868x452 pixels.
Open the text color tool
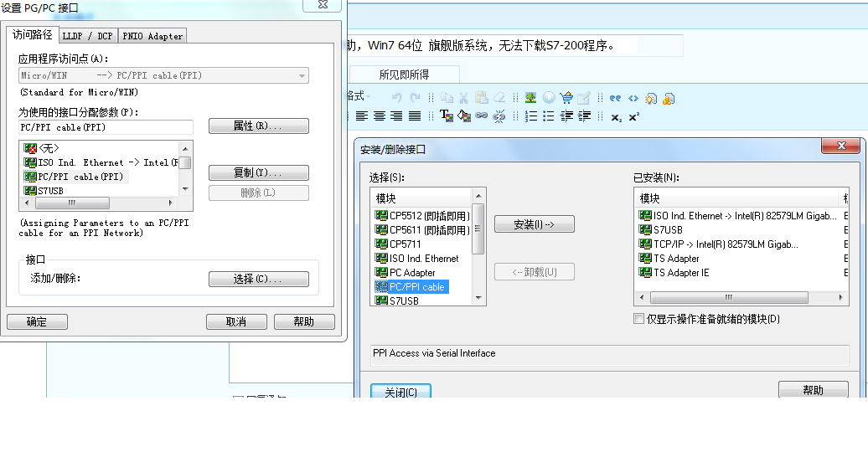446,116
